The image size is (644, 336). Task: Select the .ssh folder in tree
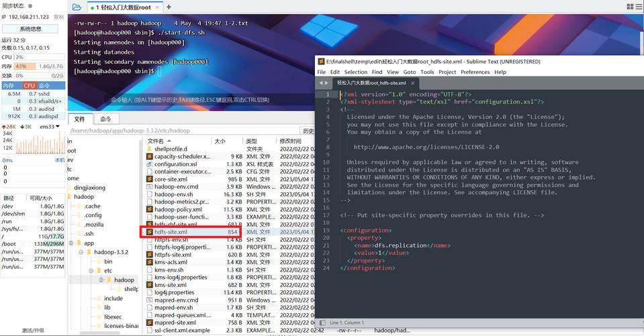89,233
